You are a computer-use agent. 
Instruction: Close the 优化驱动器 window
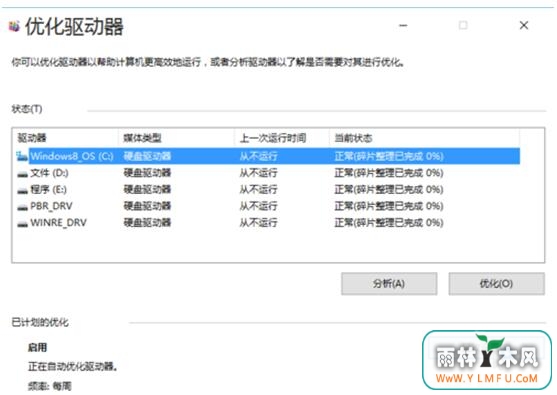[524, 26]
